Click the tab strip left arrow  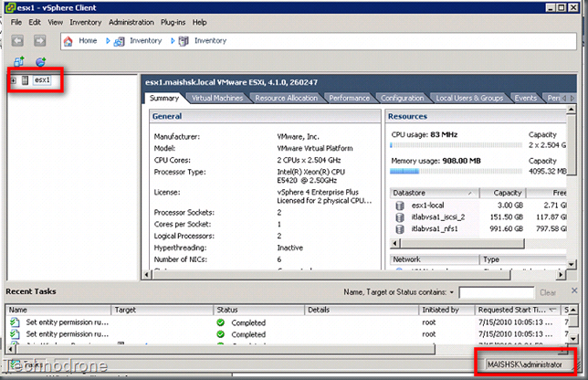[564, 99]
